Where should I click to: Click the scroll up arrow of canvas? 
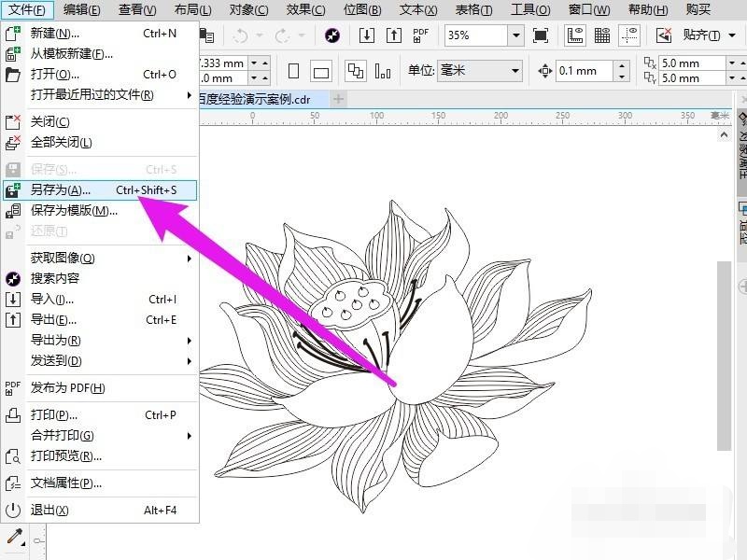[x=725, y=134]
